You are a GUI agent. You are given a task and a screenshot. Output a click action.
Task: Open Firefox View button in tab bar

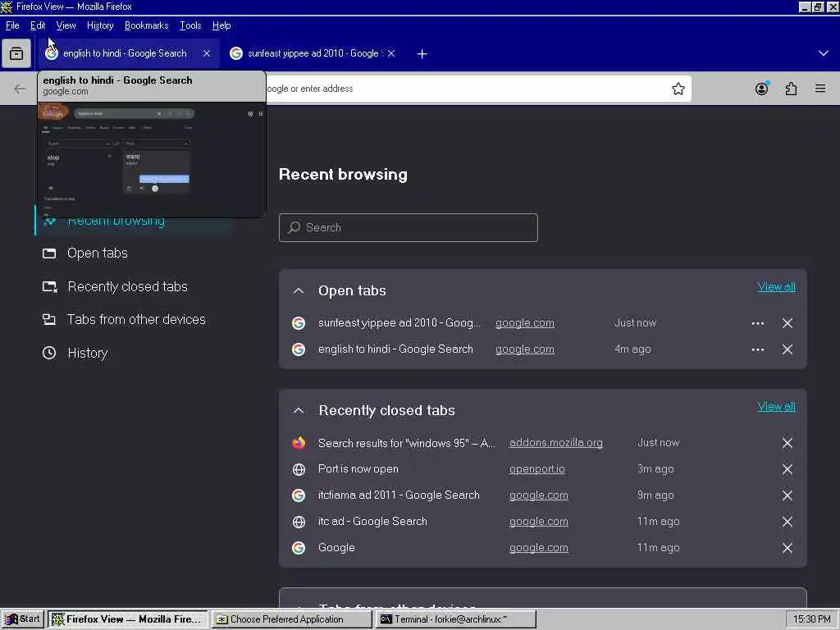[16, 53]
